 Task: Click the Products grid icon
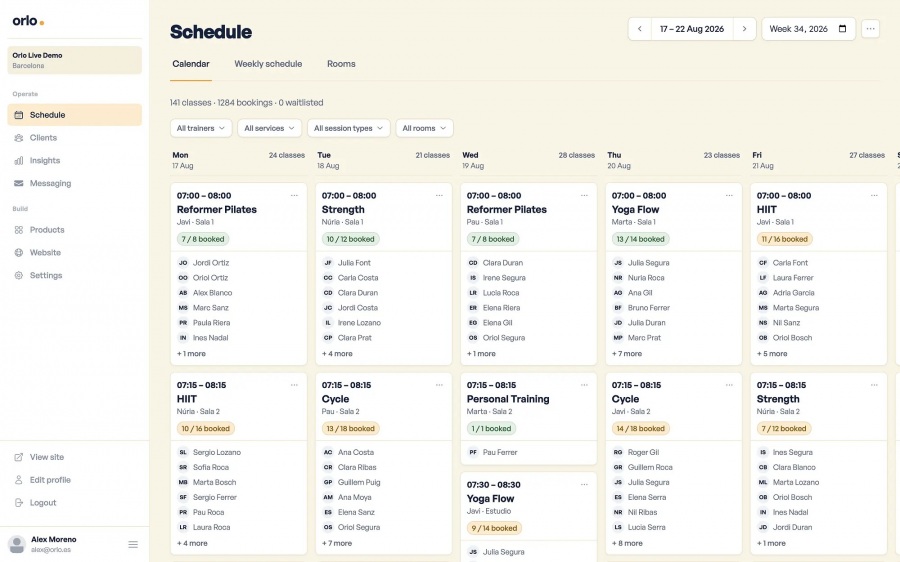[19, 230]
